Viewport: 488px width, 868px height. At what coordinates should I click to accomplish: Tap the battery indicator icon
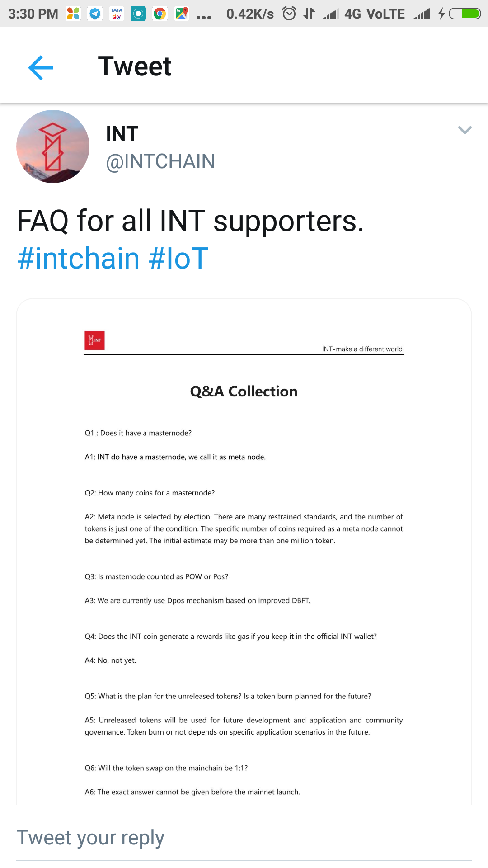point(465,14)
